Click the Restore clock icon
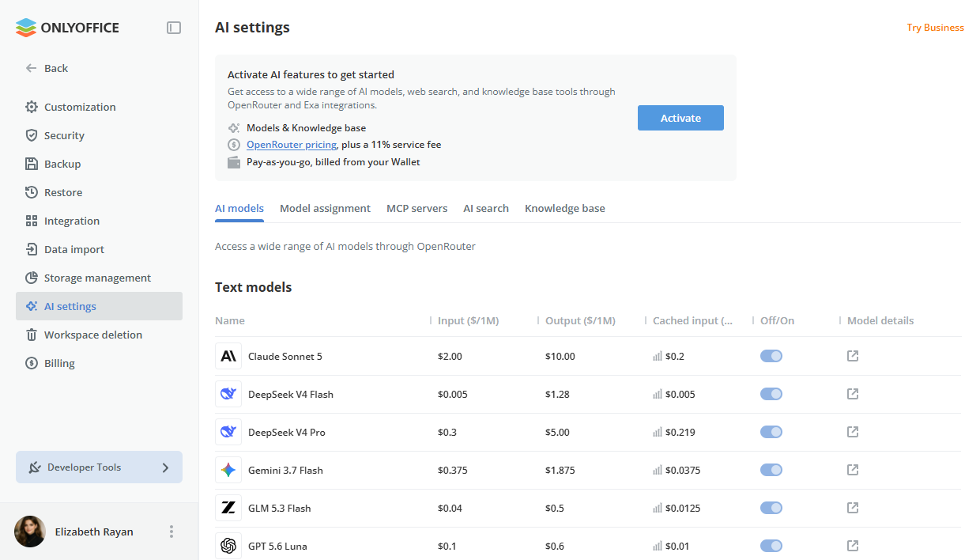Image resolution: width=980 pixels, height=560 pixels. tap(32, 192)
